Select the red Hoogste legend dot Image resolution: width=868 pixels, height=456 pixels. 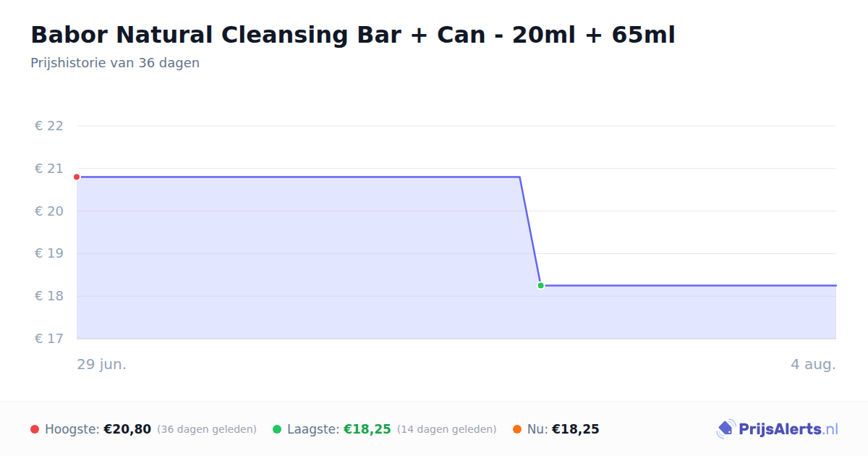click(35, 429)
